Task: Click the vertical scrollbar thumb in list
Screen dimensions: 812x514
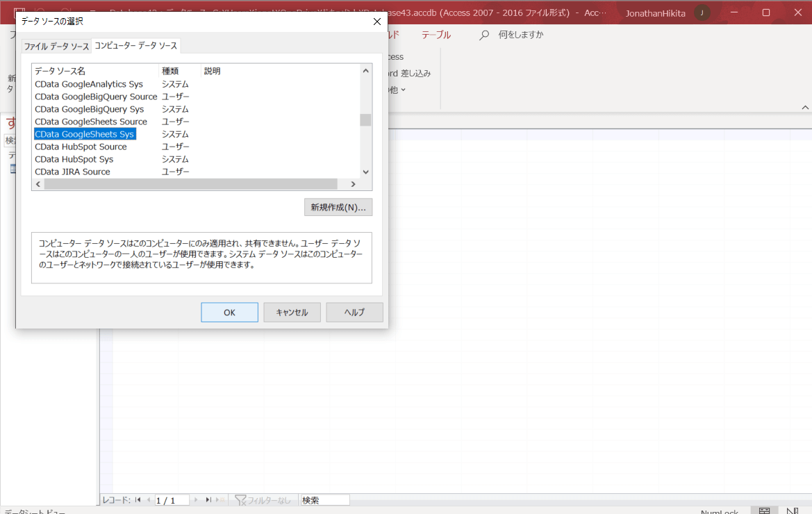Action: pyautogui.click(x=365, y=119)
